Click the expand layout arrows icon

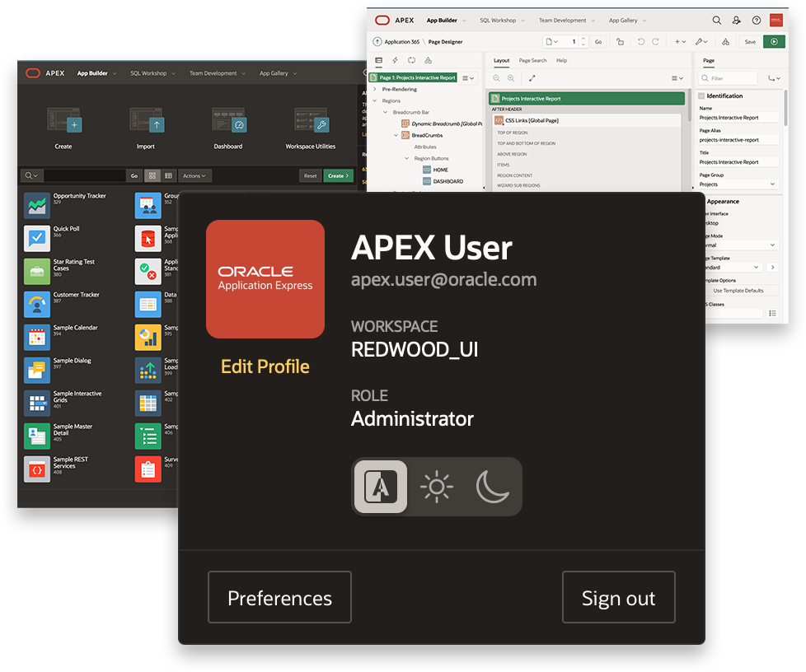pyautogui.click(x=532, y=78)
